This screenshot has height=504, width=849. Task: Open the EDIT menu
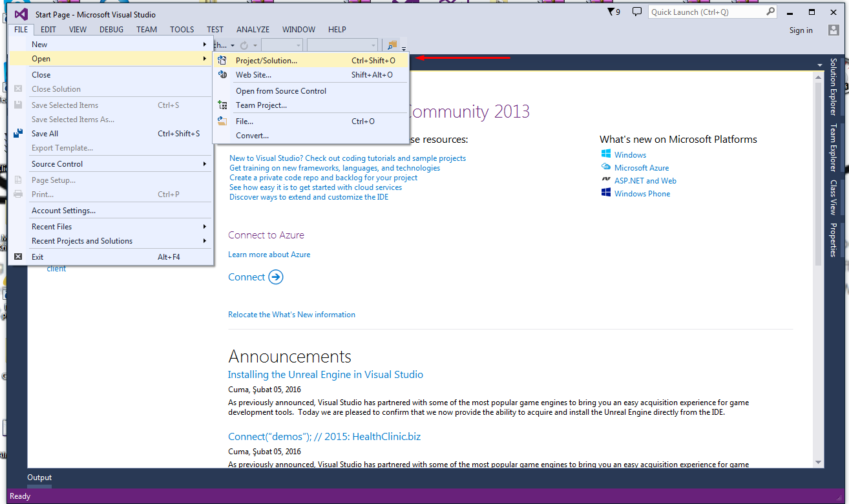click(x=48, y=29)
